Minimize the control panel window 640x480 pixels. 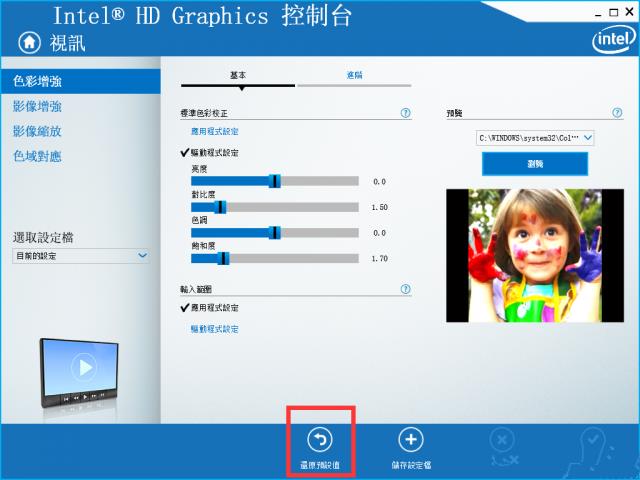(x=598, y=13)
